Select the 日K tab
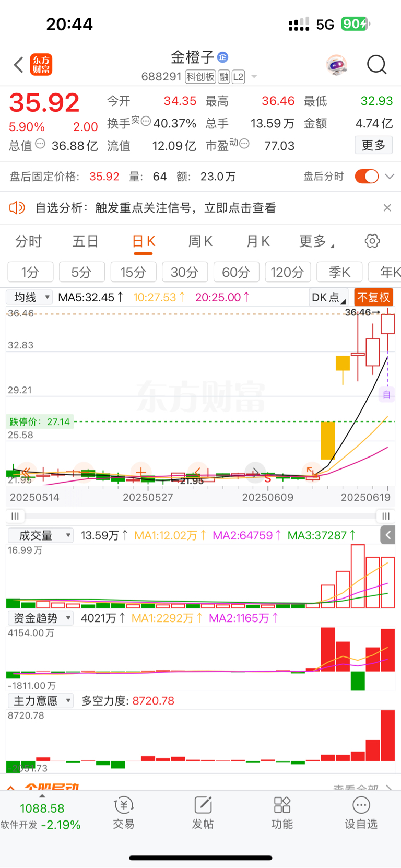Screen dimensions: 401x868 pyautogui.click(x=143, y=241)
